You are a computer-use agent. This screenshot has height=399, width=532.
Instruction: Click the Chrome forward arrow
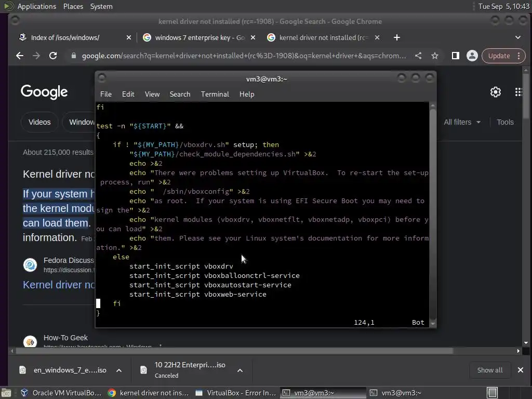pos(36,56)
